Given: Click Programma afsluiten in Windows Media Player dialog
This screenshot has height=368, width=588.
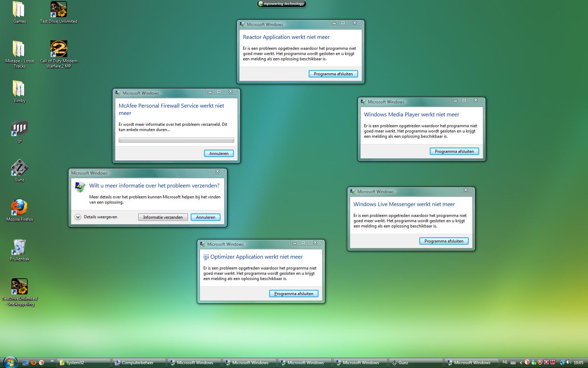Looking at the screenshot, I should [x=454, y=151].
